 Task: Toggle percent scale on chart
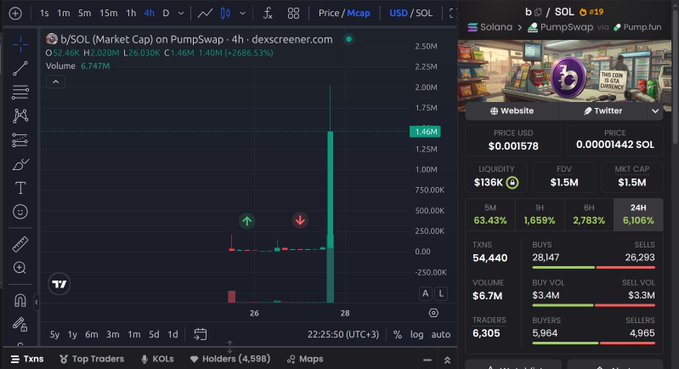click(x=398, y=334)
